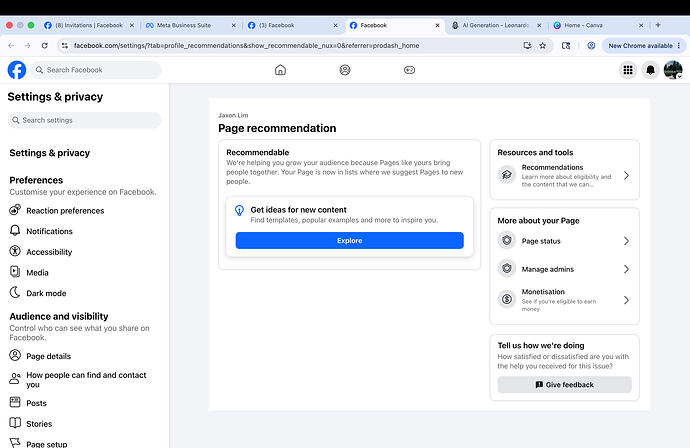The height and width of the screenshot is (448, 690).
Task: Open the Friends/profile circle icon in top navigation
Action: click(345, 70)
